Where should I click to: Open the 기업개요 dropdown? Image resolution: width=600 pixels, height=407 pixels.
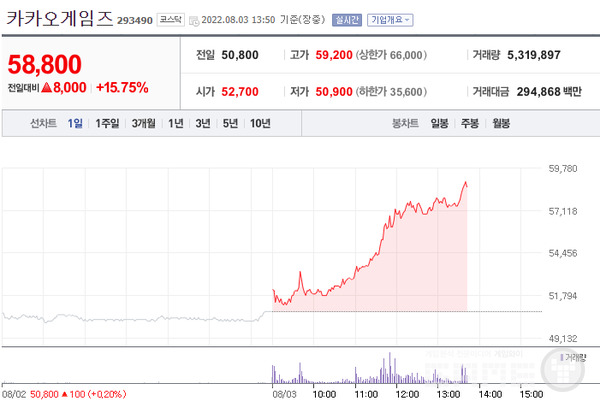click(390, 20)
